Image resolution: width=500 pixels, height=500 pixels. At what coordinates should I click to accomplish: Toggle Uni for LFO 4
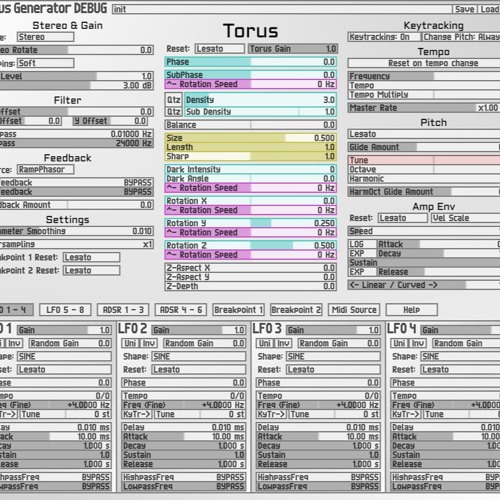point(399,343)
